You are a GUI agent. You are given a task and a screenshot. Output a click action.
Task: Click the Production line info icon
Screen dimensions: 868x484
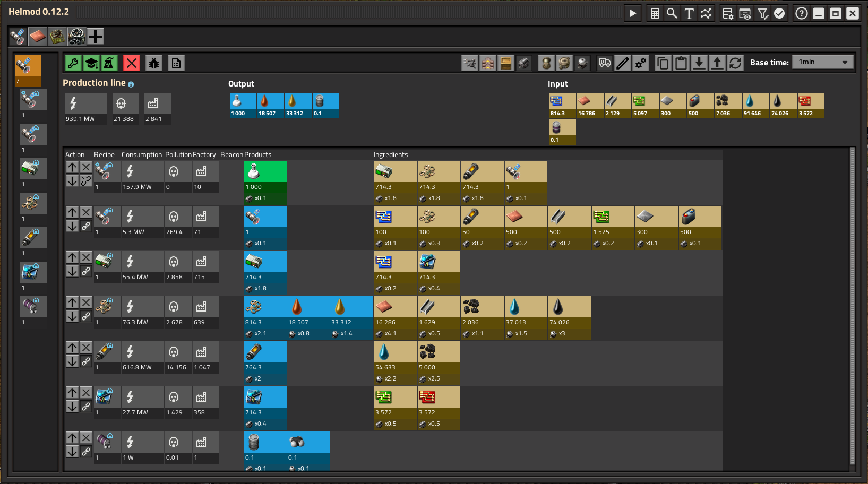click(131, 84)
